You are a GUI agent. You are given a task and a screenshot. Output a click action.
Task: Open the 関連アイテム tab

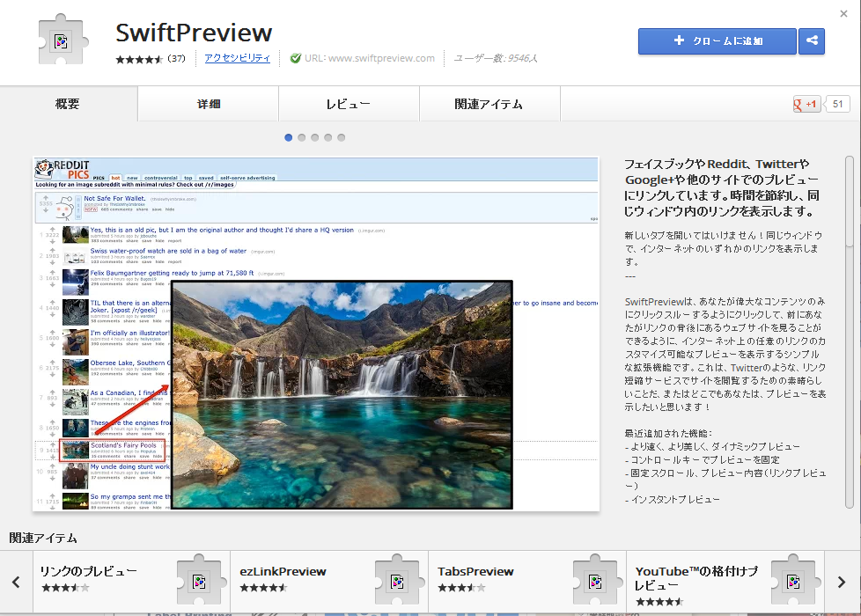[489, 104]
